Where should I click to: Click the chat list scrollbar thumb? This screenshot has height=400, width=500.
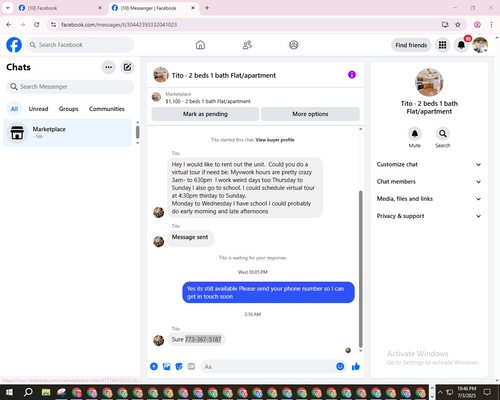137,132
